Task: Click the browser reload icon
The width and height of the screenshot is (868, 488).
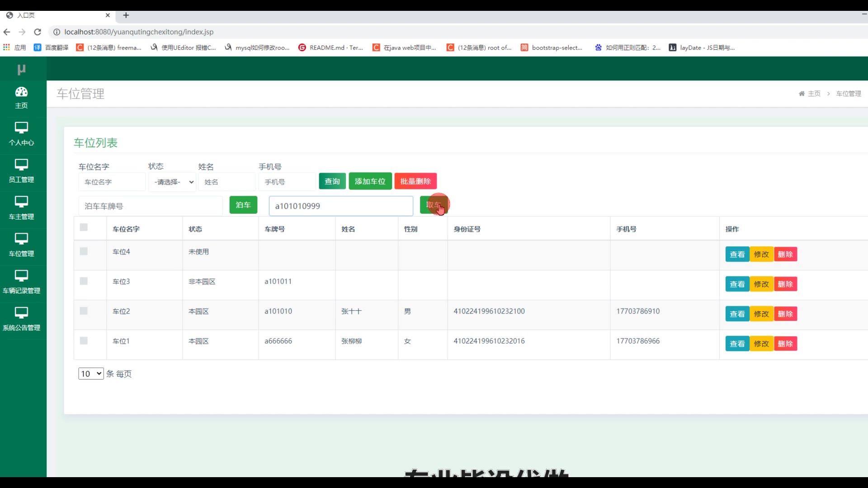Action: (38, 32)
